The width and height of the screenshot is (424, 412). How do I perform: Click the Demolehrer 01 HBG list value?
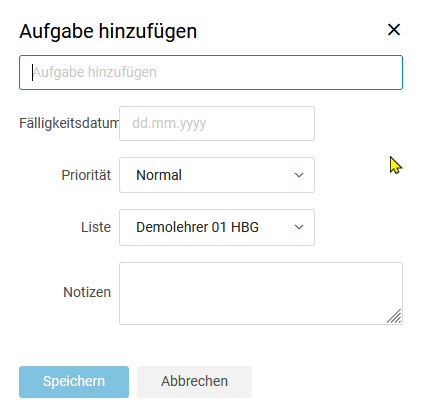tap(197, 227)
